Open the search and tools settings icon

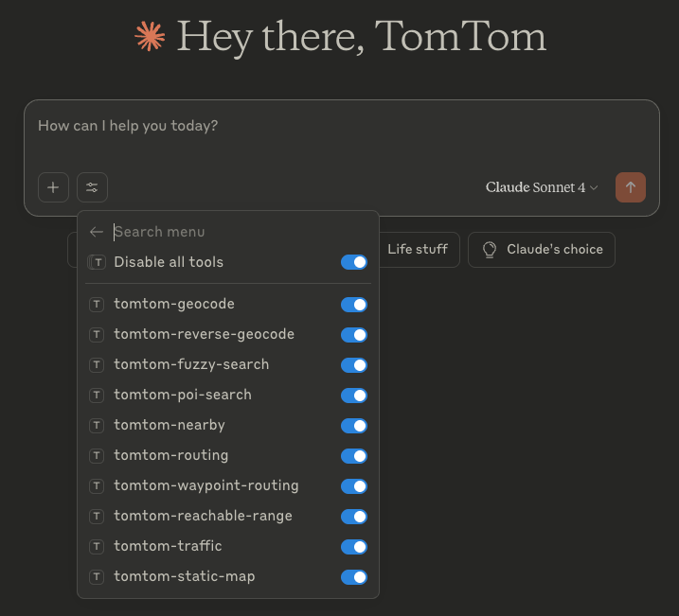[92, 187]
